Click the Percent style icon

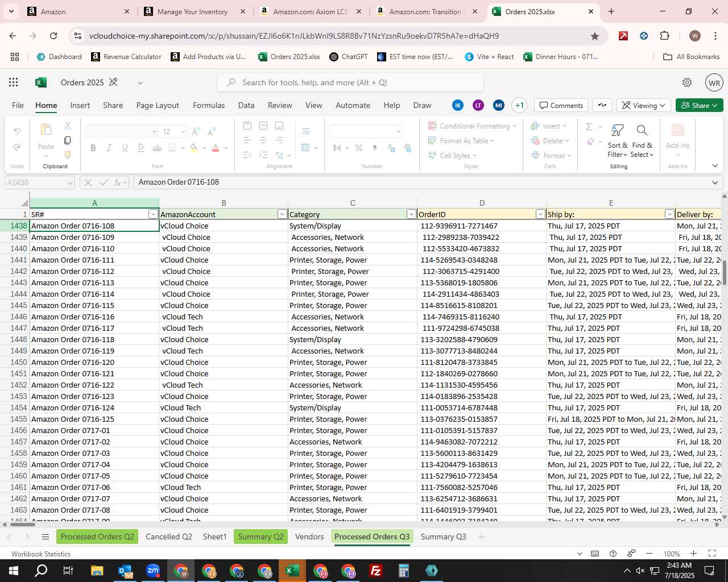[x=359, y=148]
